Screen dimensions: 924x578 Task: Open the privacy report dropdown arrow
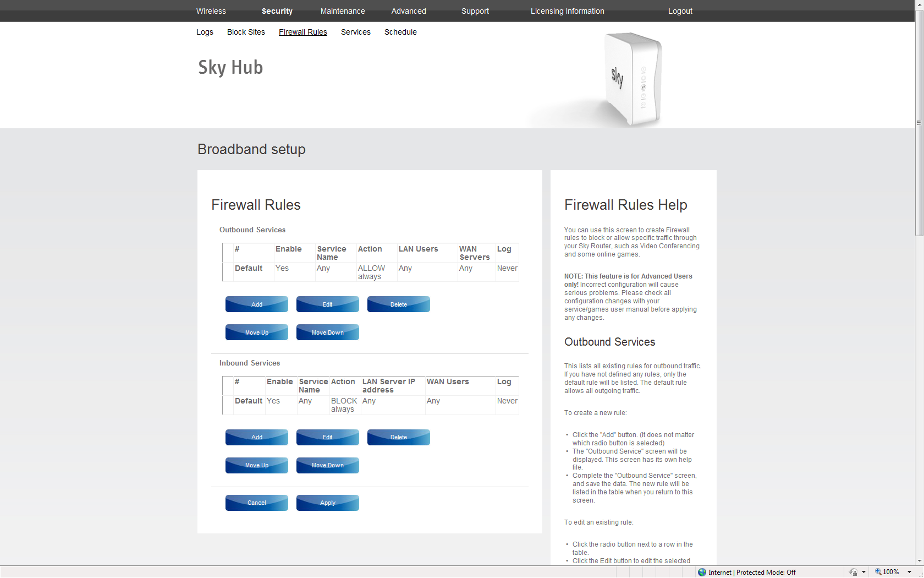tap(864, 572)
